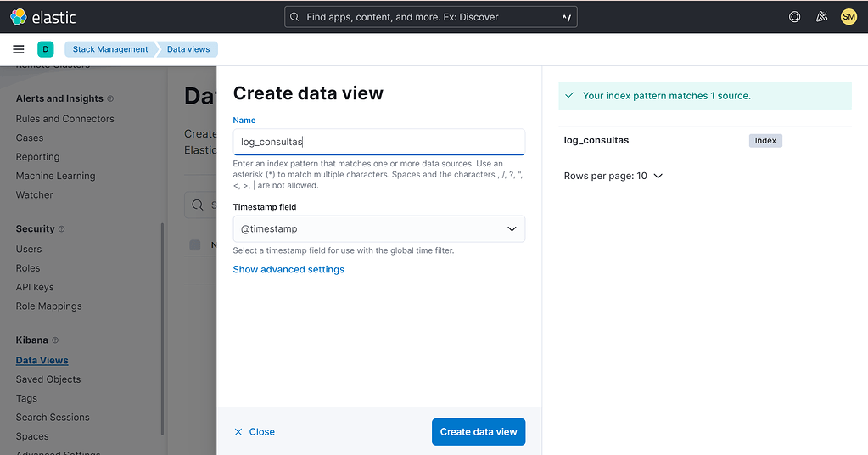Image resolution: width=868 pixels, height=455 pixels.
Task: Open the hamburger navigation menu
Action: pos(19,49)
